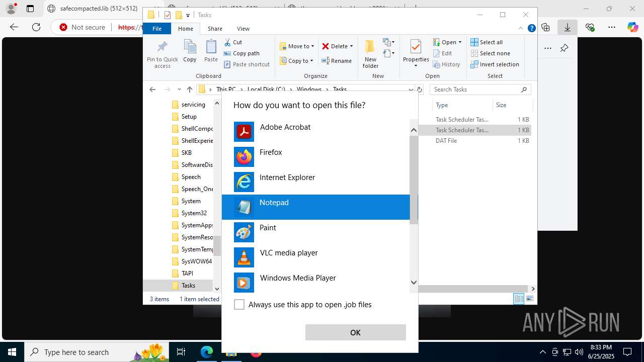Viewport: 644px width, 362px height.
Task: Click the Search Tasks field
Action: 480,89
